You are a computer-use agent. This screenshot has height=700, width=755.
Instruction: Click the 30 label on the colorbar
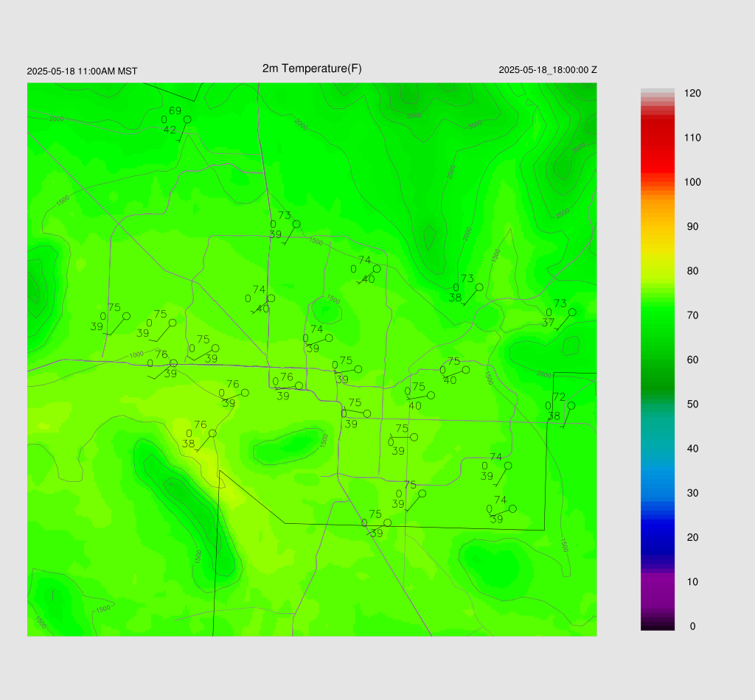[692, 493]
